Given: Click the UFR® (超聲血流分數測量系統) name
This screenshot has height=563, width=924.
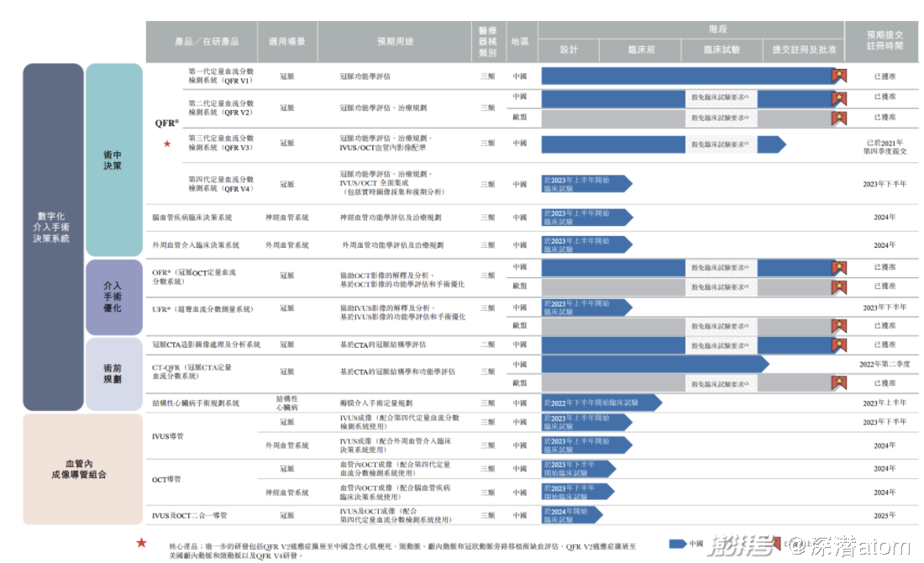Looking at the screenshot, I should [202, 309].
